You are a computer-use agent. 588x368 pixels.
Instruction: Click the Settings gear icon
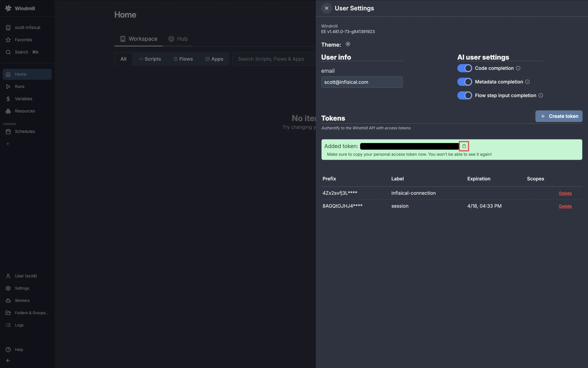tap(8, 288)
